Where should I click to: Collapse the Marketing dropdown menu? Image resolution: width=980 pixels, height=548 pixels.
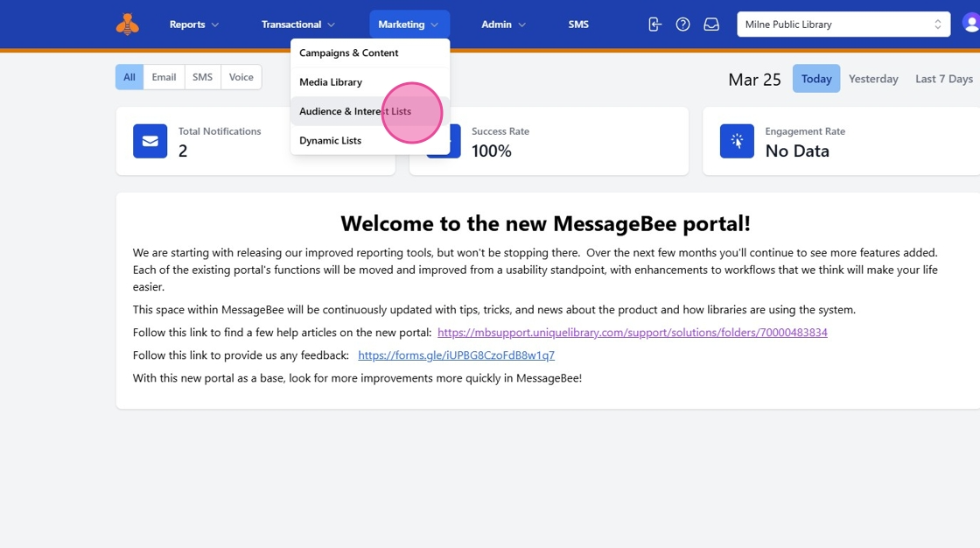(409, 25)
